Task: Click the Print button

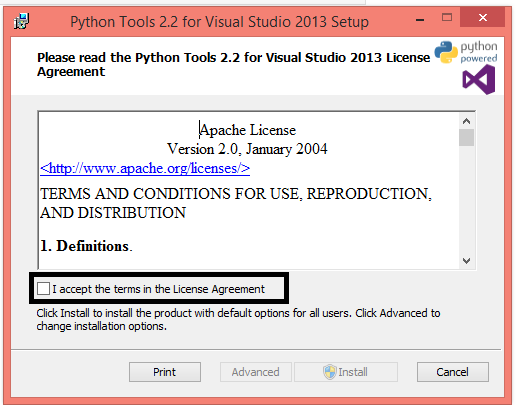Action: point(165,372)
